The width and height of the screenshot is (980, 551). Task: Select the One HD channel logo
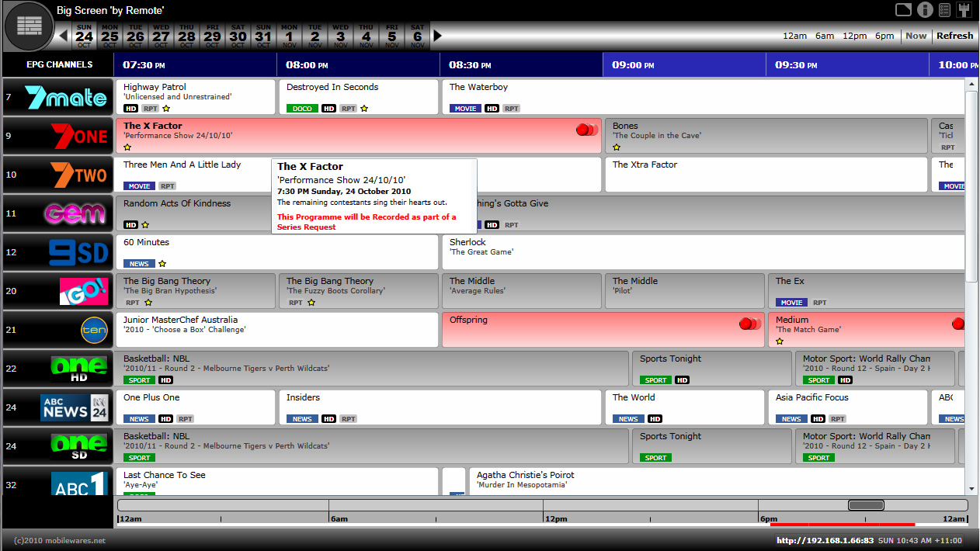[78, 369]
